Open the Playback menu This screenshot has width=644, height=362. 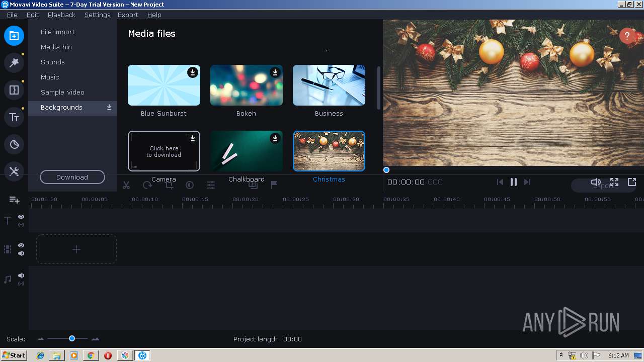tap(61, 15)
